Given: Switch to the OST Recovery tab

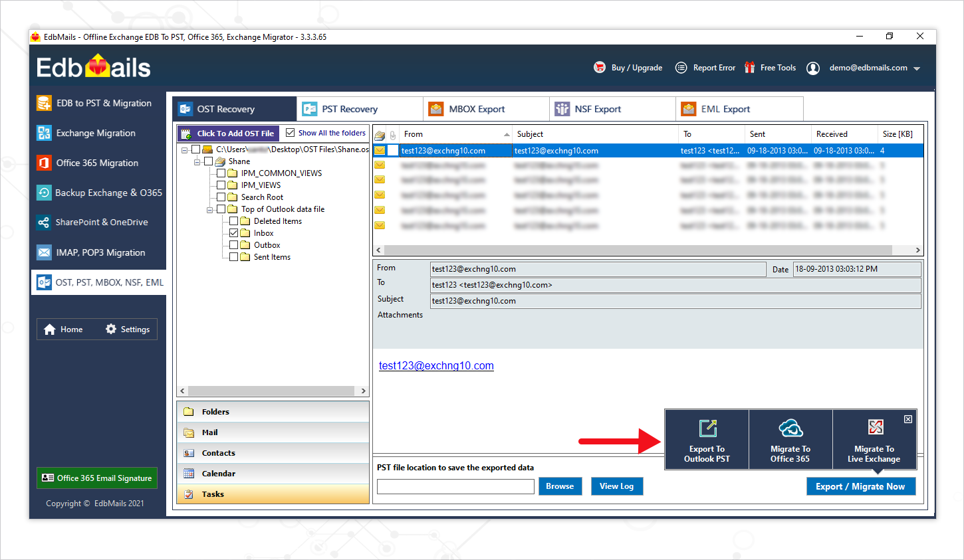Looking at the screenshot, I should point(235,109).
